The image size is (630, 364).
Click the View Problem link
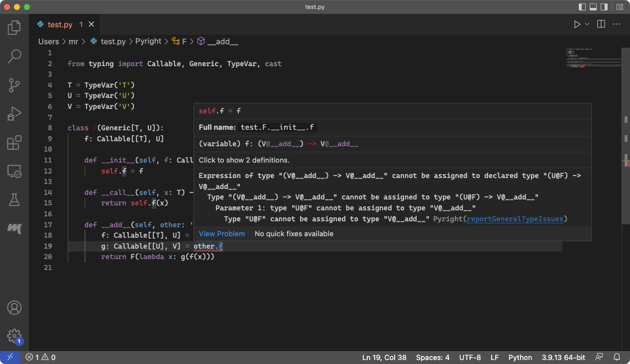(222, 234)
